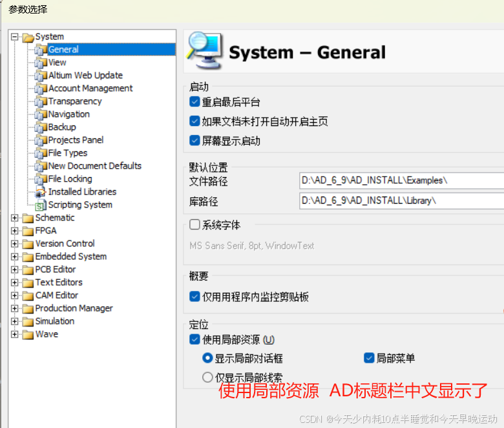Viewport: 504px width, 428px height.
Task: Click the Scripting System script icon
Action: [x=41, y=205]
